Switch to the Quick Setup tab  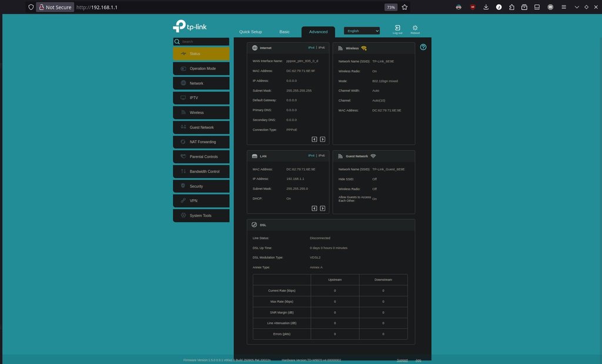(x=250, y=32)
